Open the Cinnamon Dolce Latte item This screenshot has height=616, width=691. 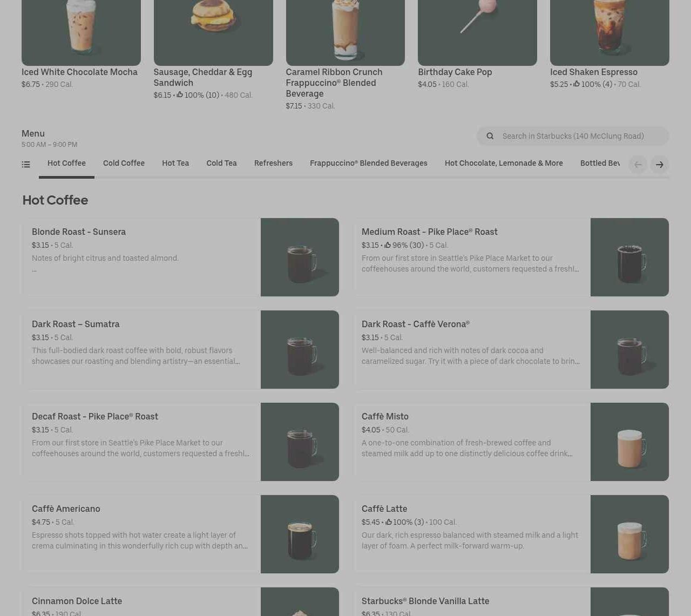[x=180, y=601]
